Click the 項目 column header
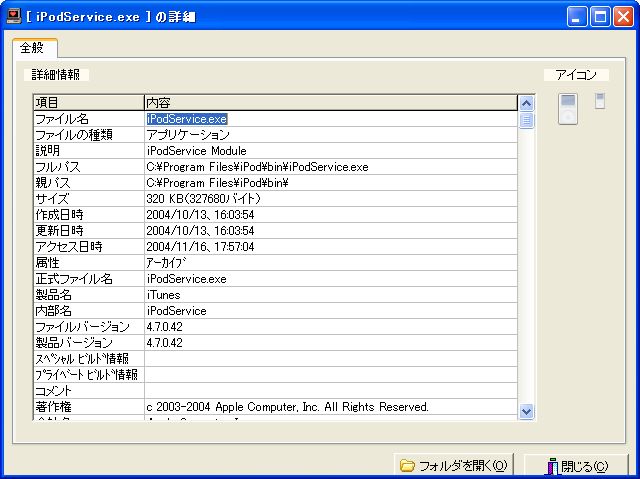The image size is (640, 479). pos(89,102)
